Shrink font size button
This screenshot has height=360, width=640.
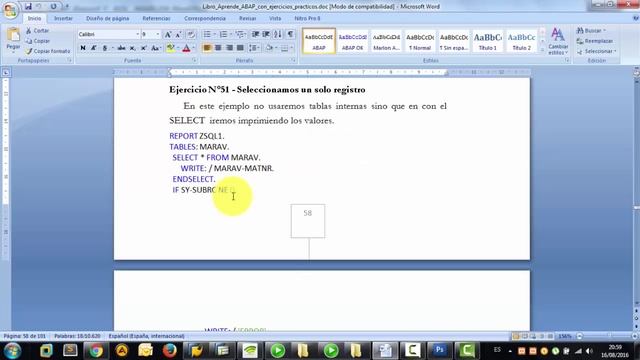[178, 35]
